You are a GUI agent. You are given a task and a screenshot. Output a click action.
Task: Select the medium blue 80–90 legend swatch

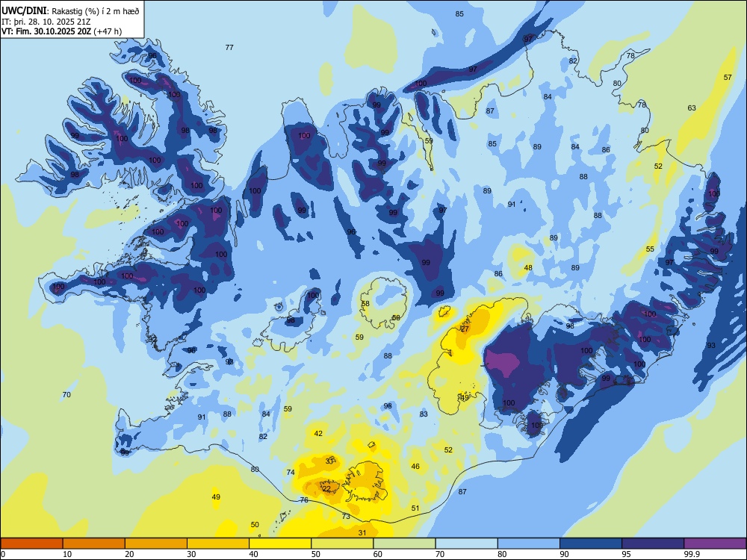click(x=529, y=544)
